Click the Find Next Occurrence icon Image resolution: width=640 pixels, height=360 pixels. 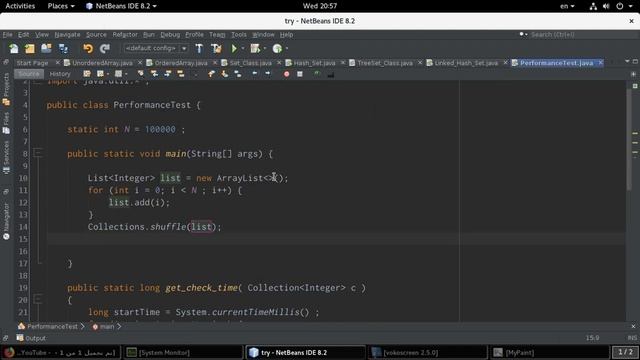click(168, 74)
